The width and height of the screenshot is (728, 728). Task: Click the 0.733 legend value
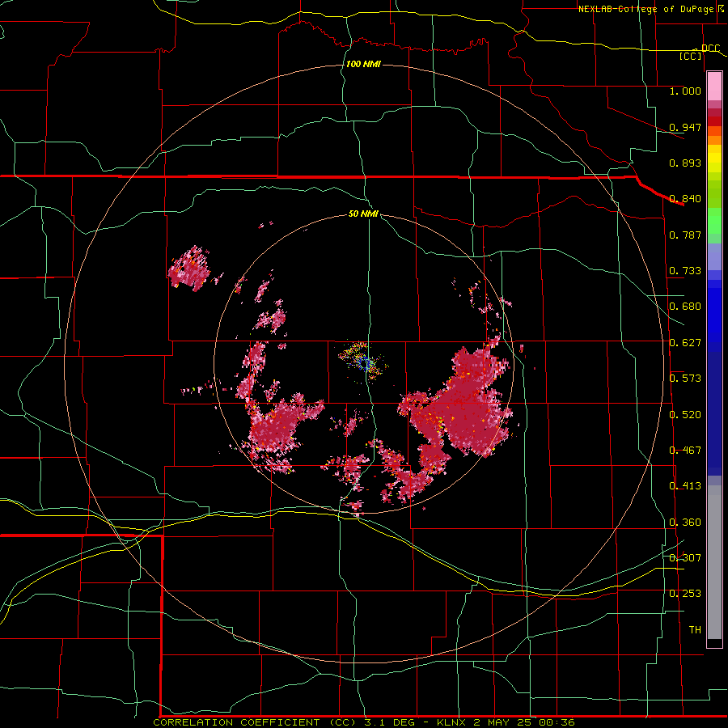[x=685, y=271]
